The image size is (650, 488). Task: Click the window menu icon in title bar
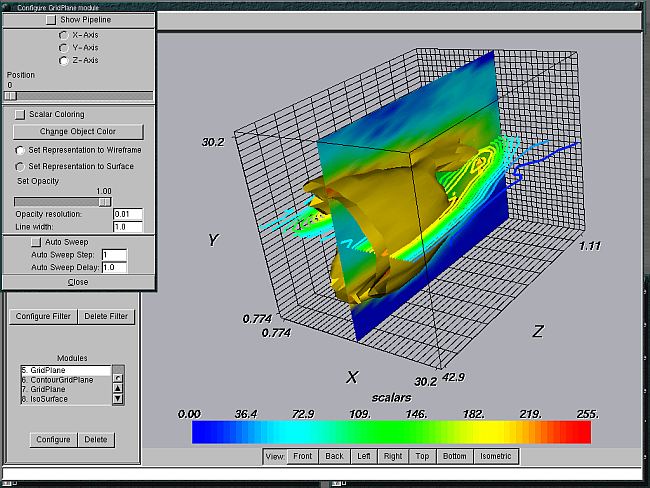click(8, 6)
